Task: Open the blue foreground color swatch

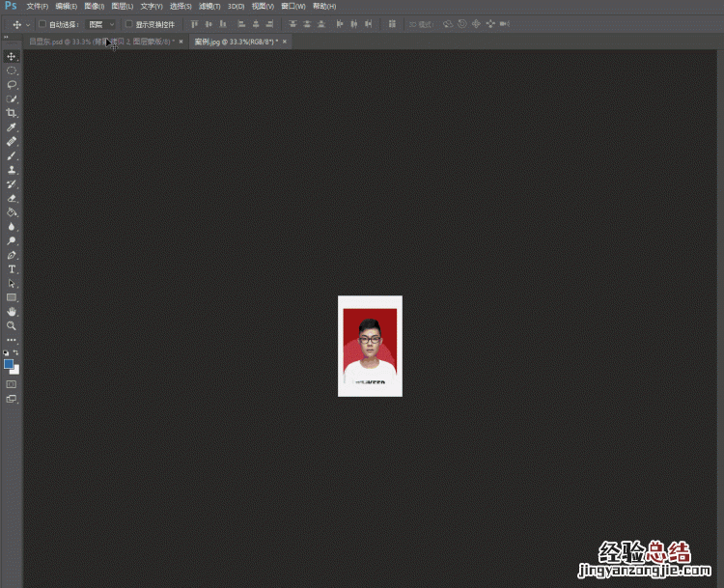Action: pos(9,364)
